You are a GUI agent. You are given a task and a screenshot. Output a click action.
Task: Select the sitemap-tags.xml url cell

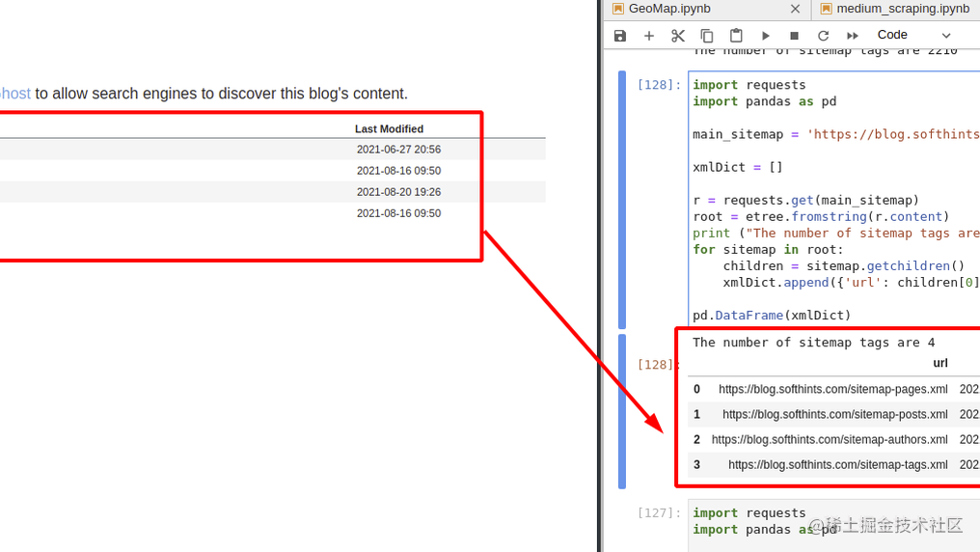point(837,465)
